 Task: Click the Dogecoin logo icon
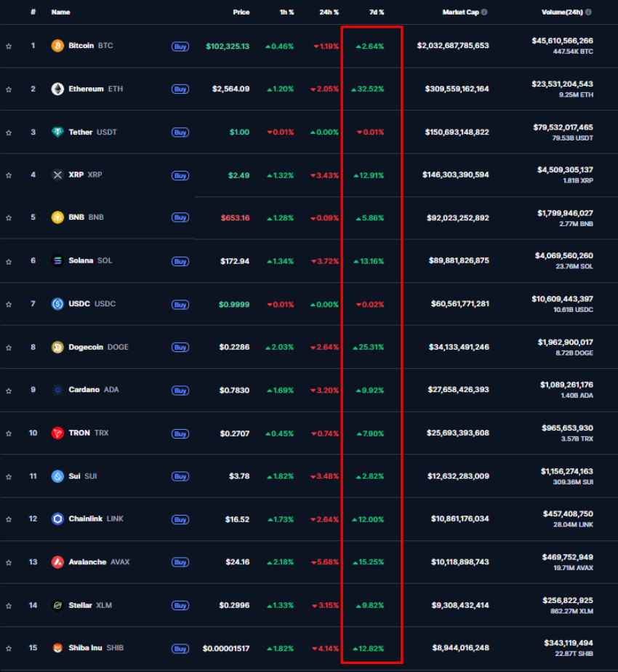pyautogui.click(x=56, y=347)
